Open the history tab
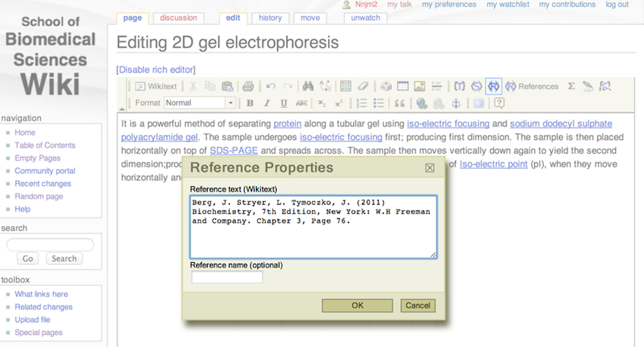644x347 pixels. [270, 17]
